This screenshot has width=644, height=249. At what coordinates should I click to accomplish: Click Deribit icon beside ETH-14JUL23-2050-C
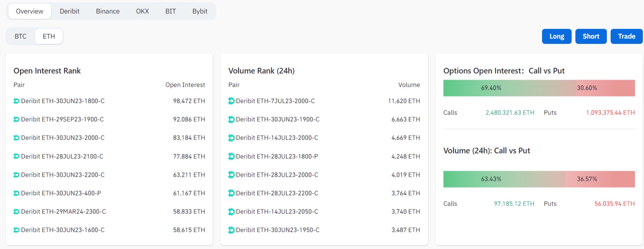coord(231,212)
